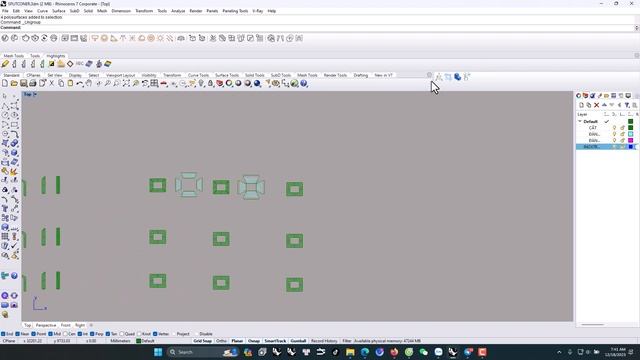Toggle the Near osnap checkbox

(x=18, y=334)
